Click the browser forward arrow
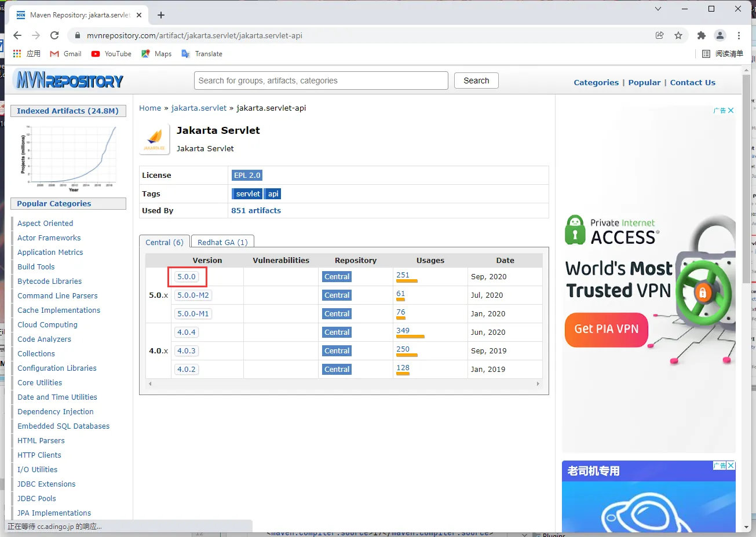 click(x=36, y=35)
